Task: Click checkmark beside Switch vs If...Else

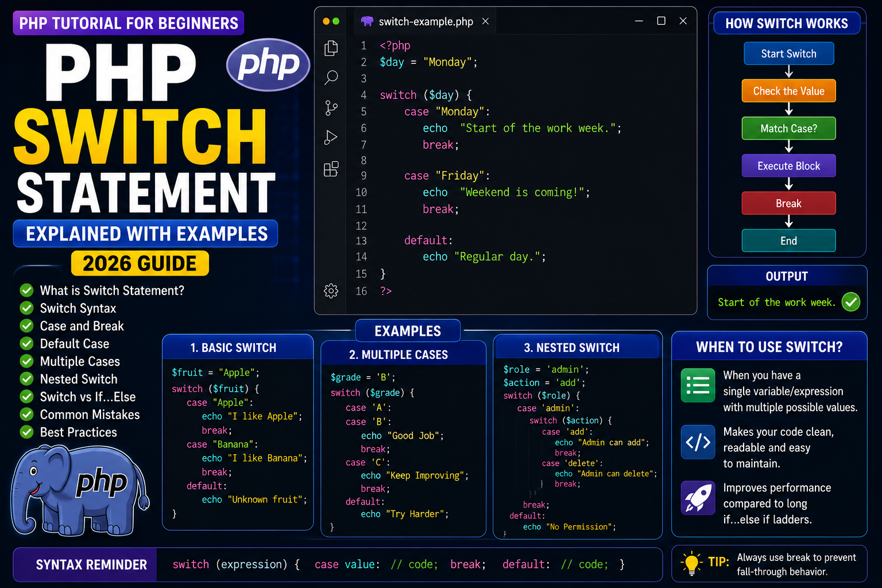Action: pos(27,397)
